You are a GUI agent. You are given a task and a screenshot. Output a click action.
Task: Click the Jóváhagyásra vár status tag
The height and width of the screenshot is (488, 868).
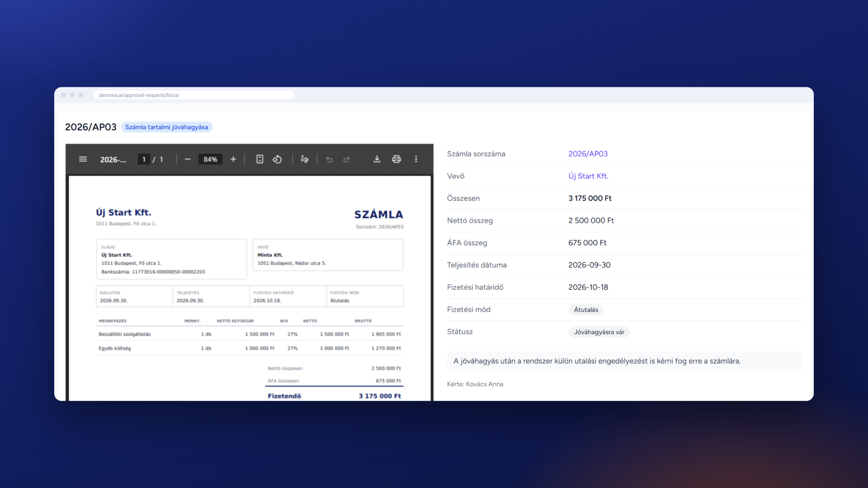pyautogui.click(x=599, y=332)
